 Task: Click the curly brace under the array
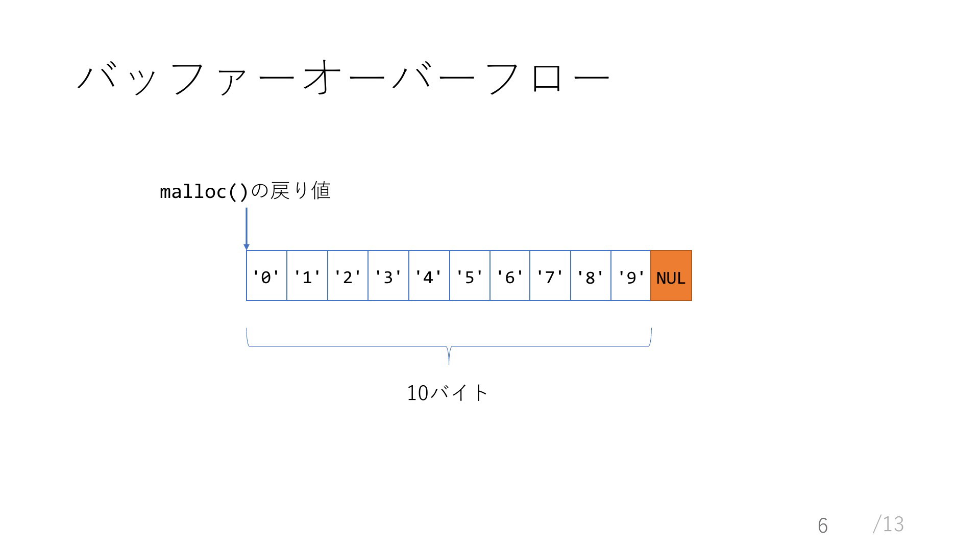(449, 346)
